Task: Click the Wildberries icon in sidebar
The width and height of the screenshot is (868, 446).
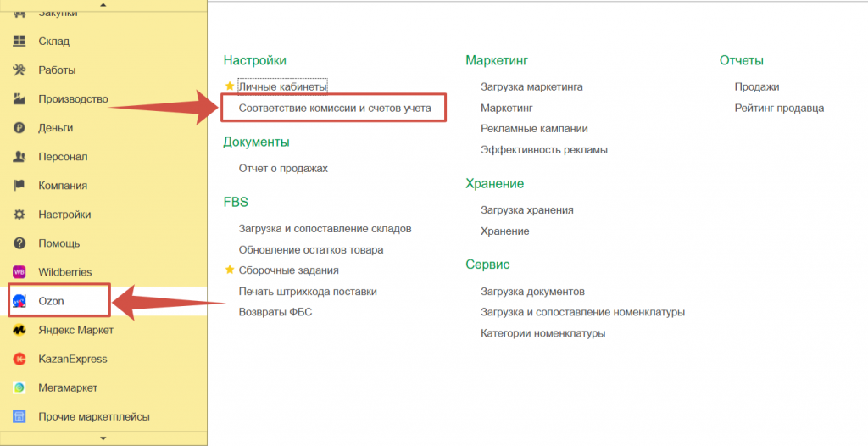Action: [x=19, y=272]
